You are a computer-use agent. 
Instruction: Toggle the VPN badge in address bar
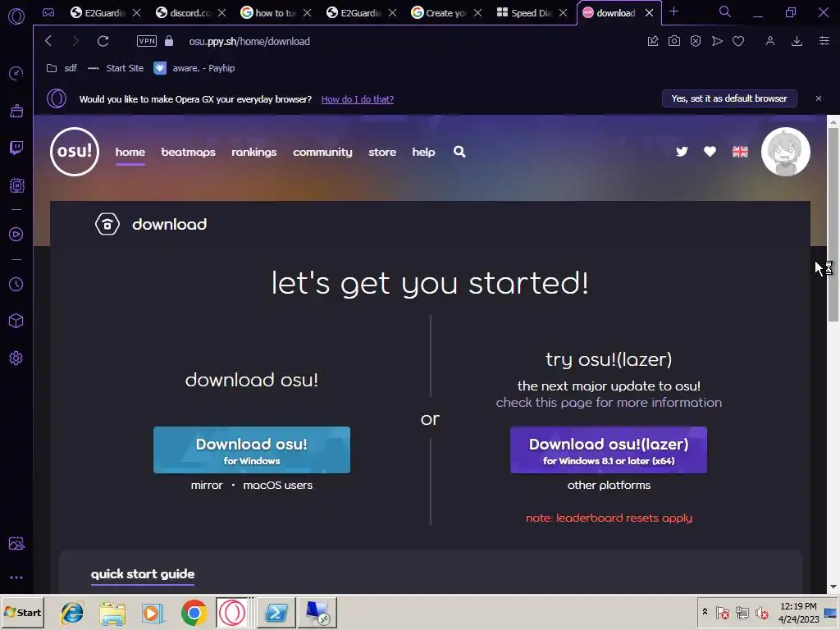pos(146,41)
